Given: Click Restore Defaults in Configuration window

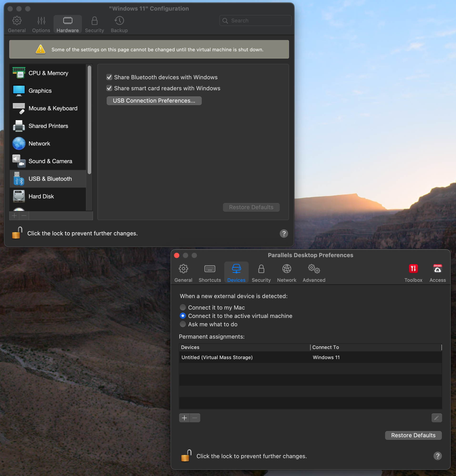Looking at the screenshot, I should pyautogui.click(x=251, y=207).
